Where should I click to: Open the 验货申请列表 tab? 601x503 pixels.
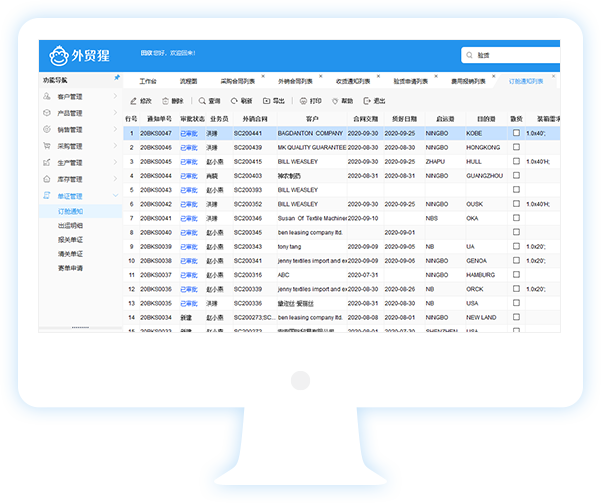click(x=411, y=81)
